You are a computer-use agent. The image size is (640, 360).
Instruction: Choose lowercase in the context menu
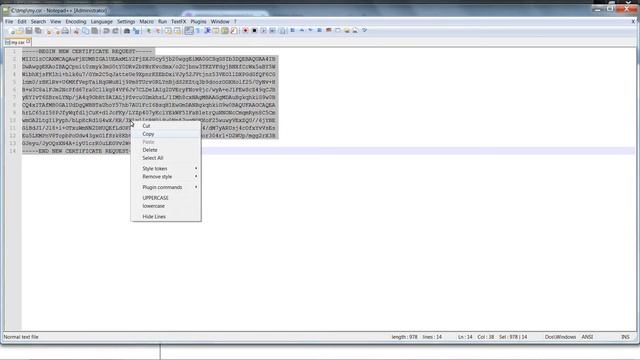point(166,206)
